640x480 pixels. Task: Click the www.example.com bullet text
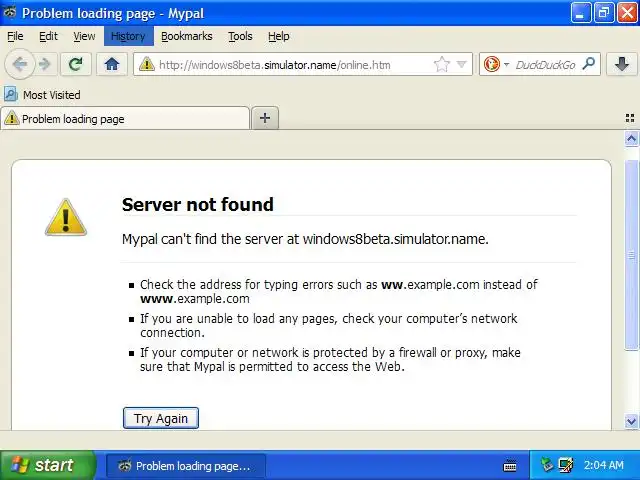pyautogui.click(x=339, y=291)
